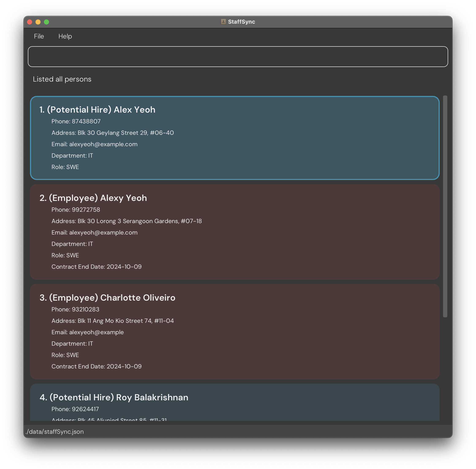Screen dimensions: 476x469
Task: Minimize the window with yellow button
Action: click(38, 22)
